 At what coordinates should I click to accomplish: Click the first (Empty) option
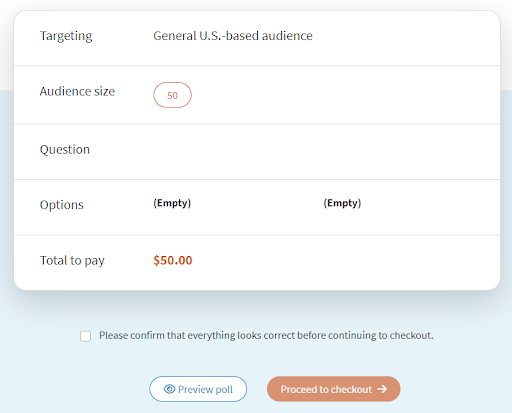coord(172,203)
